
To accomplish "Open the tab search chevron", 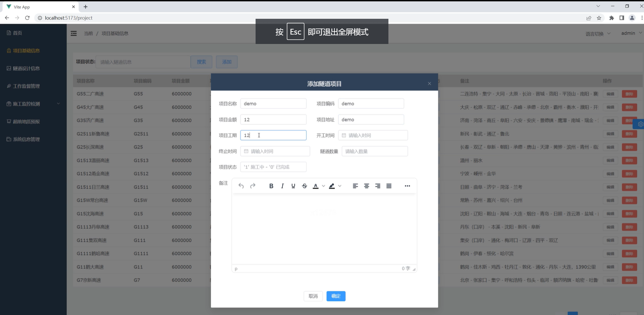I will [x=598, y=6].
